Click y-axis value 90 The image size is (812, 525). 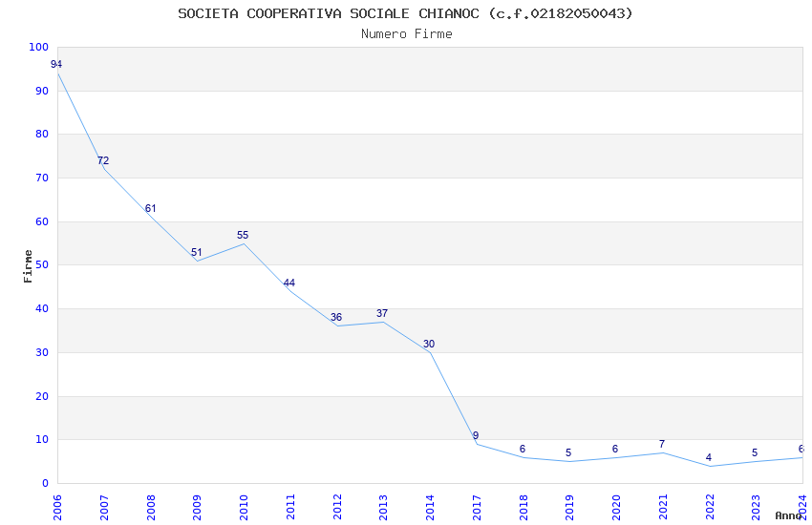pos(41,91)
